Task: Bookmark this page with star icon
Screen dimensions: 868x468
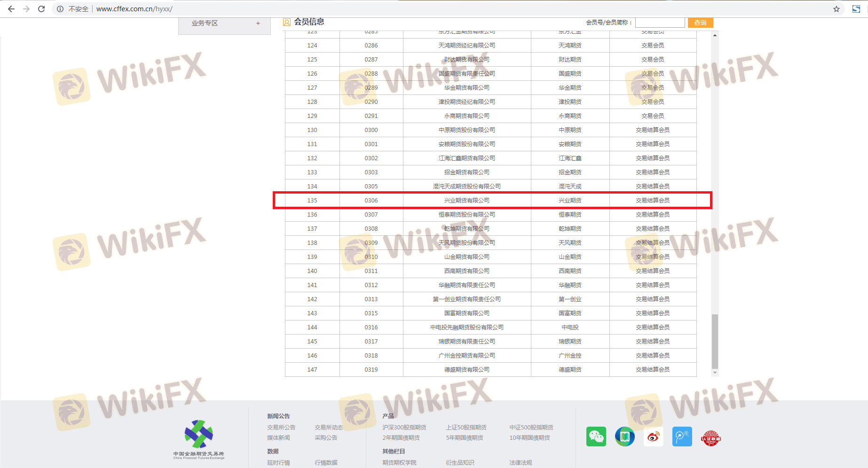Action: [x=836, y=9]
